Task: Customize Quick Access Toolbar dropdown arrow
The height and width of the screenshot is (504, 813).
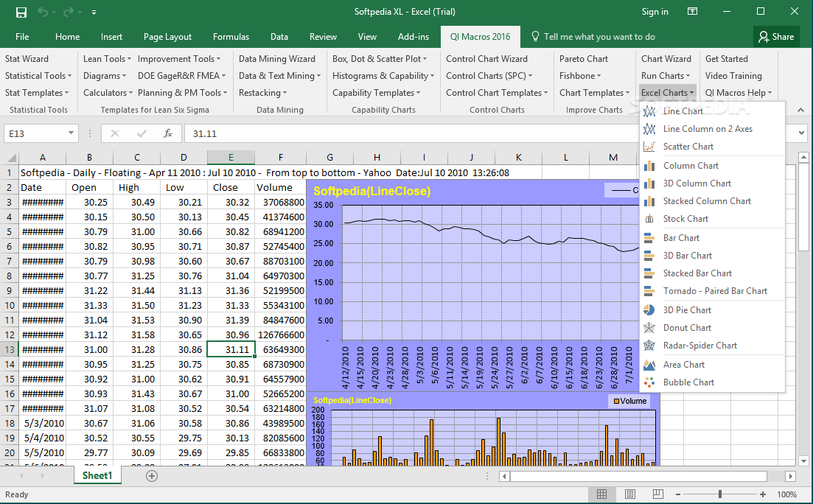Action: pos(94,12)
